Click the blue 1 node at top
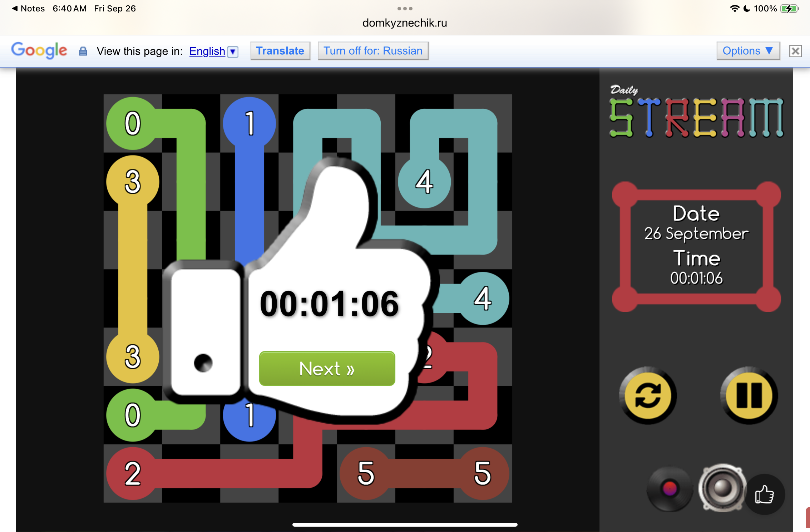The height and width of the screenshot is (532, 810). (250, 123)
